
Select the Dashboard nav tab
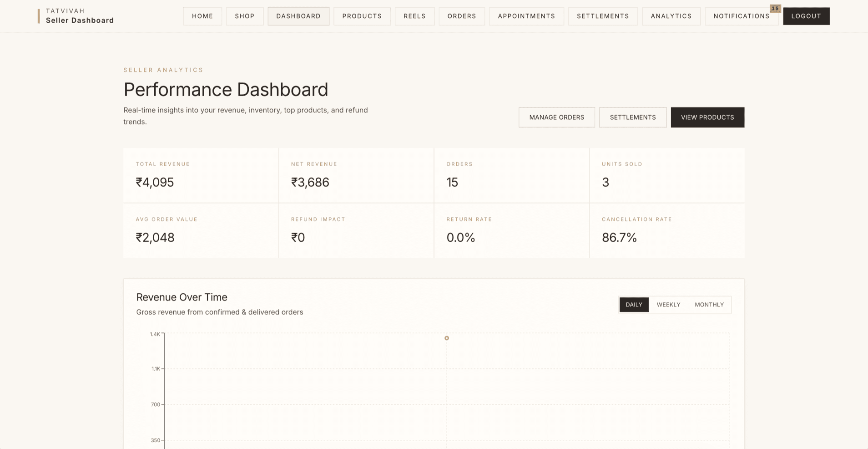click(x=298, y=16)
